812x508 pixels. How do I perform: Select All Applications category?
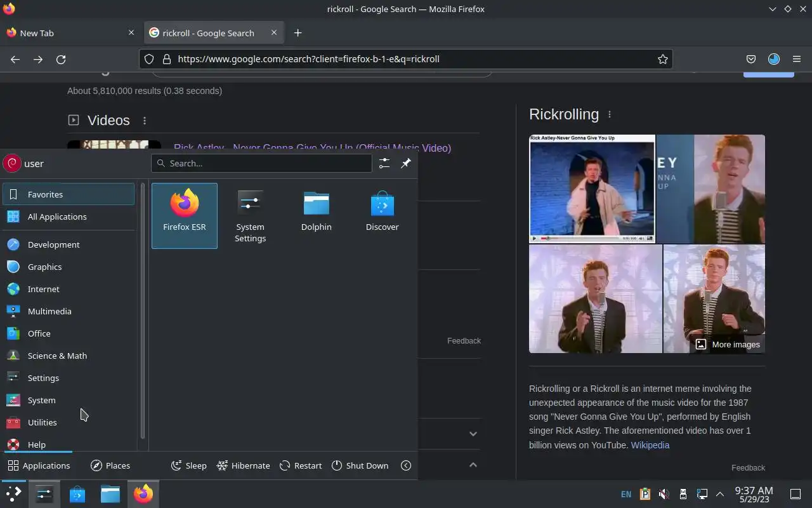[x=69, y=217]
